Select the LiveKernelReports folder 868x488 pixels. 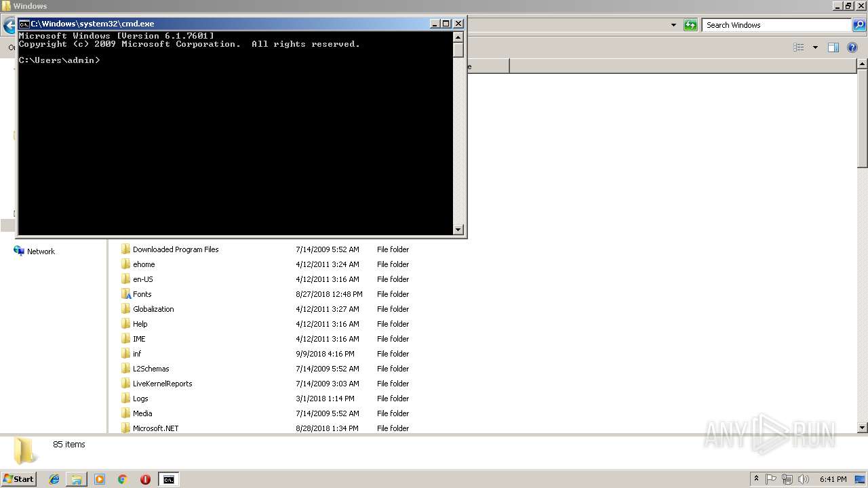(162, 384)
